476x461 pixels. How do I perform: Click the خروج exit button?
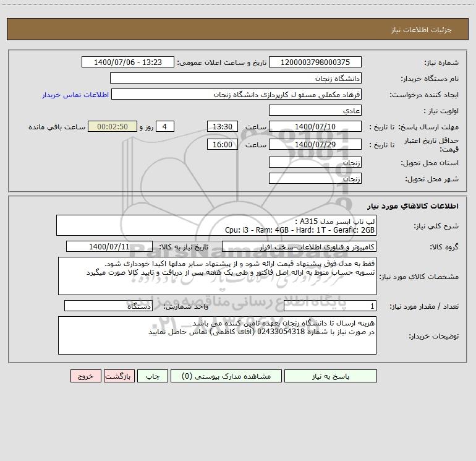(x=85, y=376)
